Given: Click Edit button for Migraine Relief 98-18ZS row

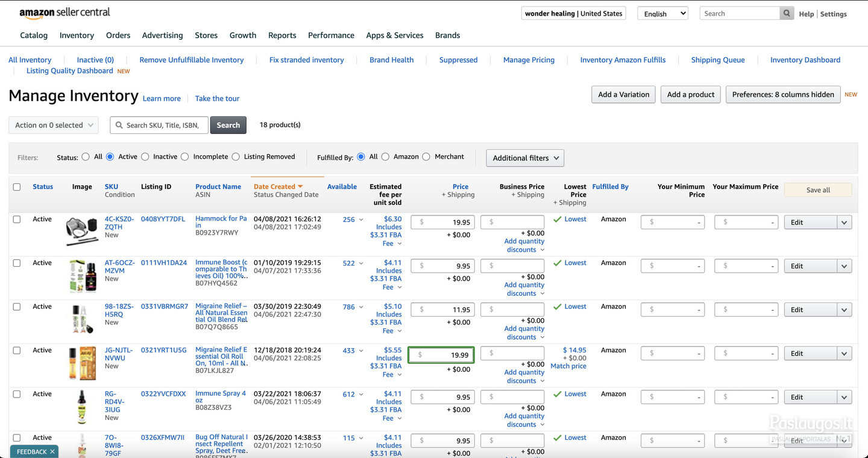Looking at the screenshot, I should pos(811,310).
